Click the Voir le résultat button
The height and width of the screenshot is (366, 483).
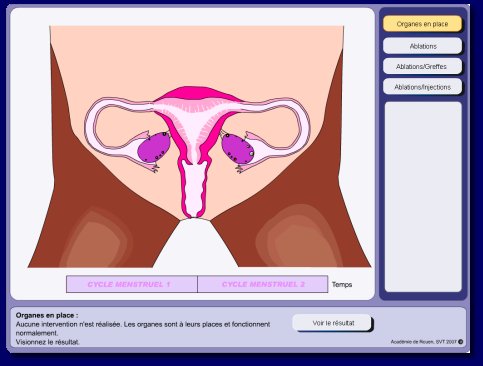332,323
